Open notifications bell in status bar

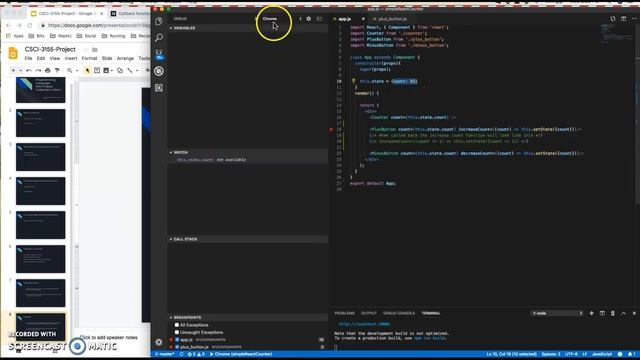631,354
